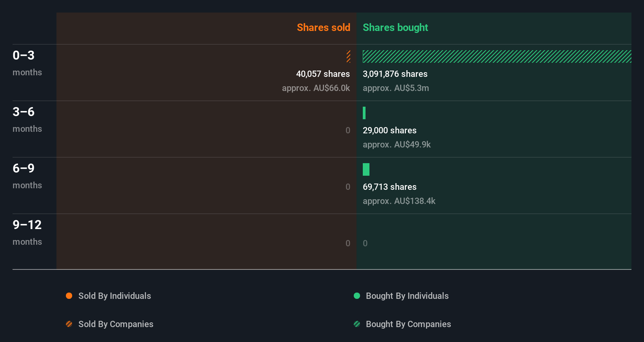Click the striped Bought By Companies legend icon
The height and width of the screenshot is (342, 644).
[357, 324]
